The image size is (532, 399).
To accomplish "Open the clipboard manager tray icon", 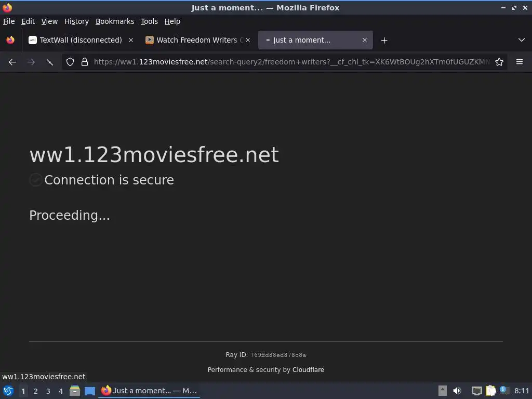I will (490, 391).
